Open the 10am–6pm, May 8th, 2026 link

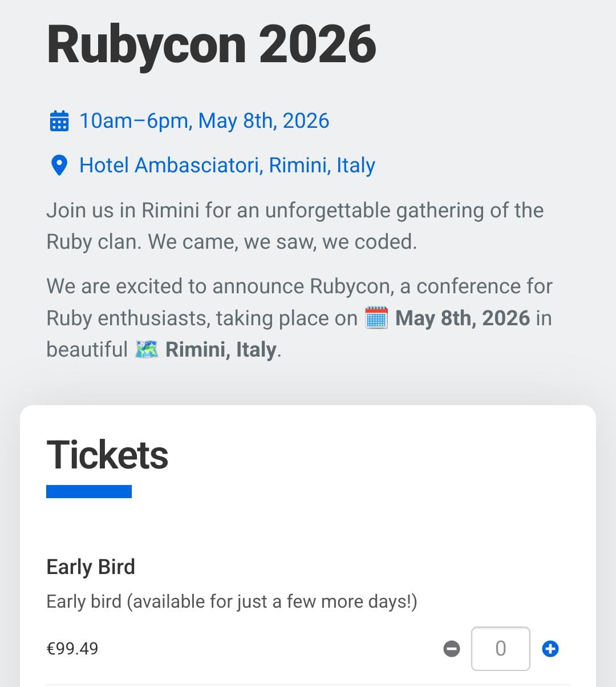(204, 121)
